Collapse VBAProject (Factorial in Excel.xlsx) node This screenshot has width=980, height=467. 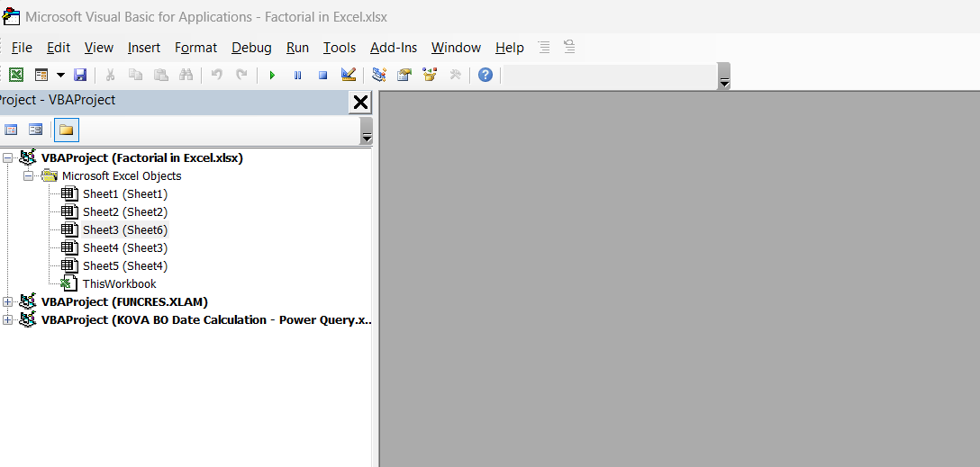pos(7,158)
